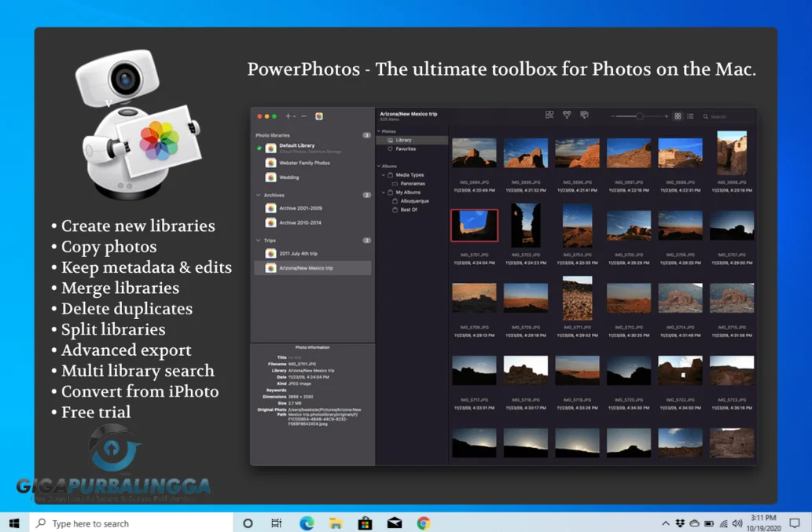The image size is (812, 532).
Task: Click the OneDrive cloud tray icon
Action: 694,523
